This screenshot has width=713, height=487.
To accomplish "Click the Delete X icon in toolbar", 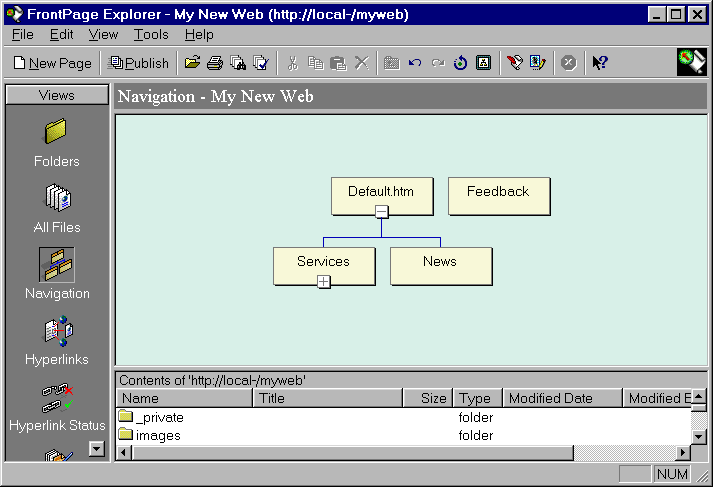I will [362, 63].
